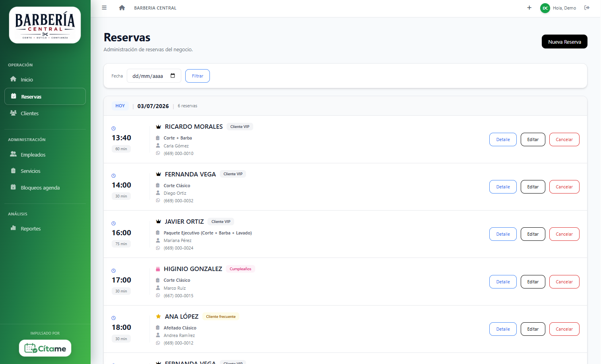601x364 pixels.
Task: Edit the 14:00 Fernanda Vega reservation
Action: [x=533, y=187]
